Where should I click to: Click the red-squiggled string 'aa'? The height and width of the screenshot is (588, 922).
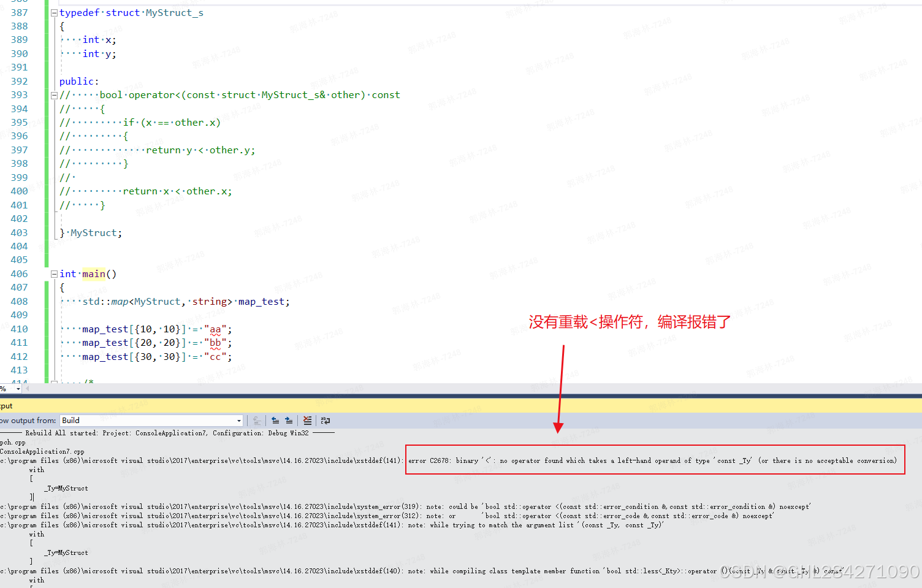click(215, 329)
